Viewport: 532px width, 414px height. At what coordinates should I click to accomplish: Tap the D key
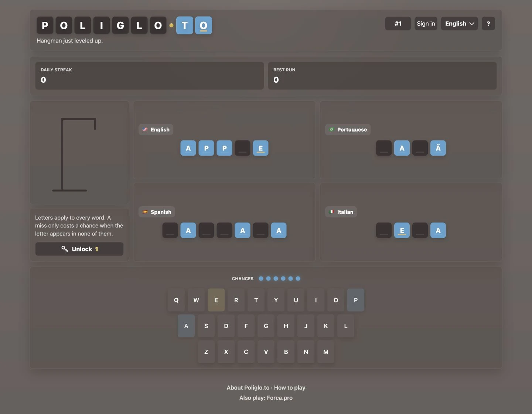226,326
